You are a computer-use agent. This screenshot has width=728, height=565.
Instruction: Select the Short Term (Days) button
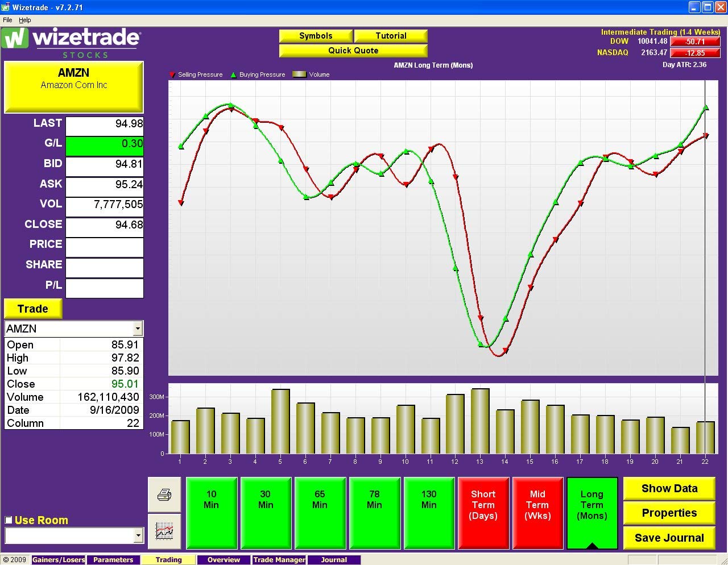click(483, 513)
